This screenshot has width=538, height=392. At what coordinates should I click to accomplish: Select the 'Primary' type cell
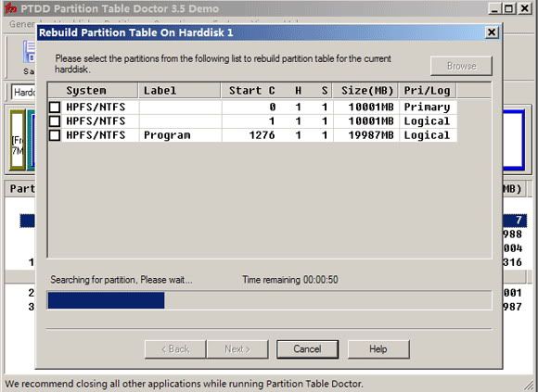(x=428, y=107)
